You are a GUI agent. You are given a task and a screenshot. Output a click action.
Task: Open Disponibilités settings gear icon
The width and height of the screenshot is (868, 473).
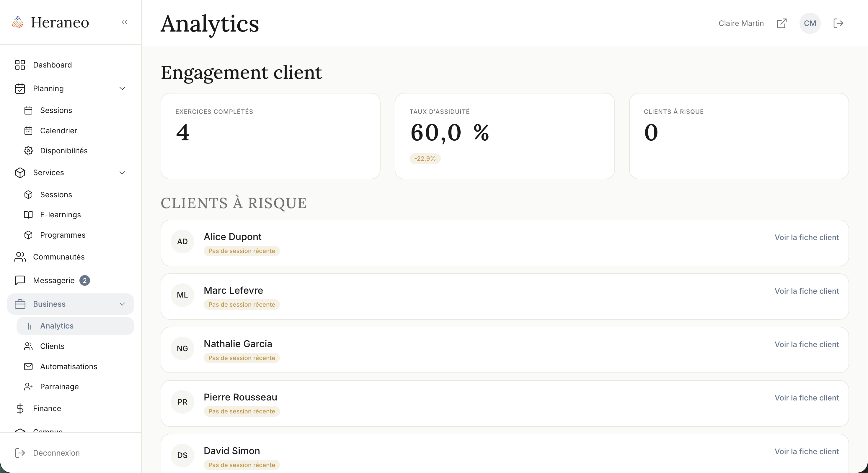tap(29, 150)
